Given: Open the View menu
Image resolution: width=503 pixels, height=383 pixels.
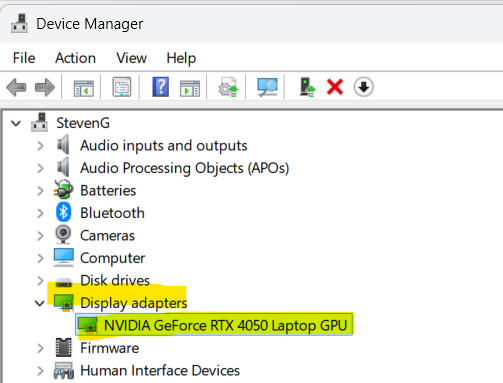Looking at the screenshot, I should 131,58.
